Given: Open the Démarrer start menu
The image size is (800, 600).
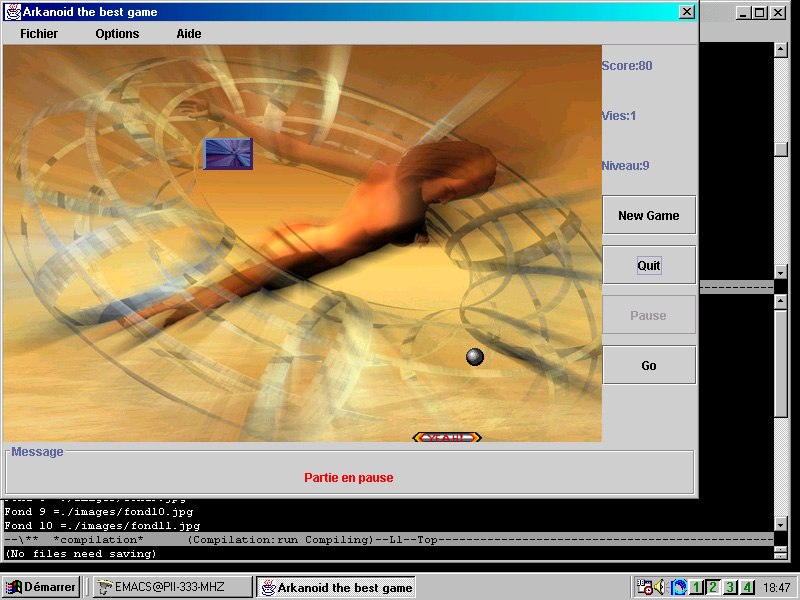Looking at the screenshot, I should point(42,587).
